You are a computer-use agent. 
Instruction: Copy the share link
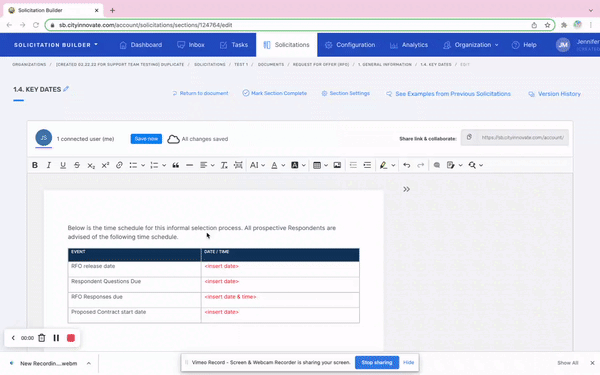(469, 137)
